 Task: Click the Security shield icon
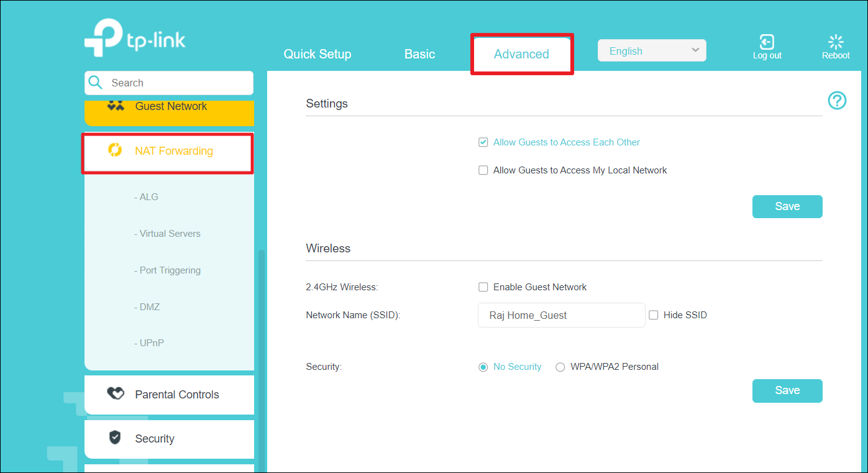coord(115,438)
